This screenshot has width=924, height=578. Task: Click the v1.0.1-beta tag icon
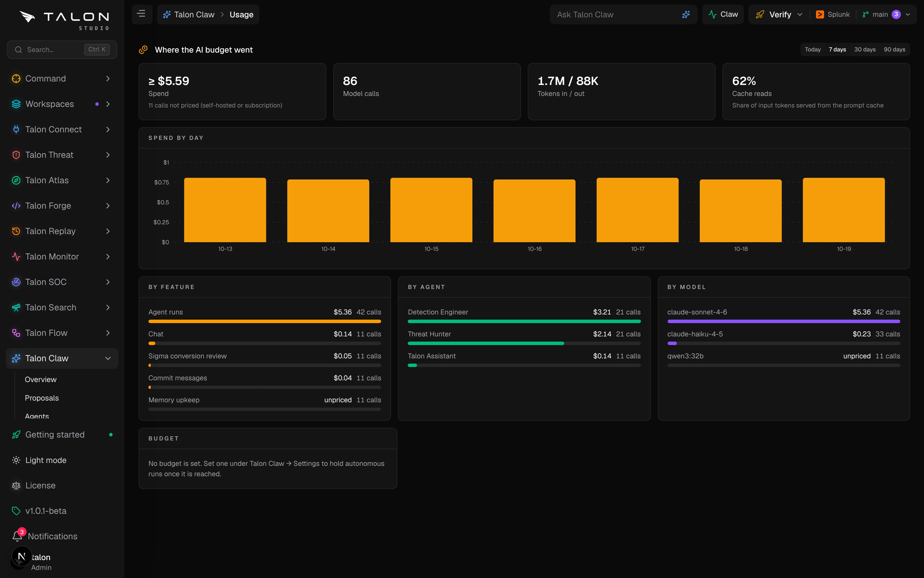tap(16, 511)
